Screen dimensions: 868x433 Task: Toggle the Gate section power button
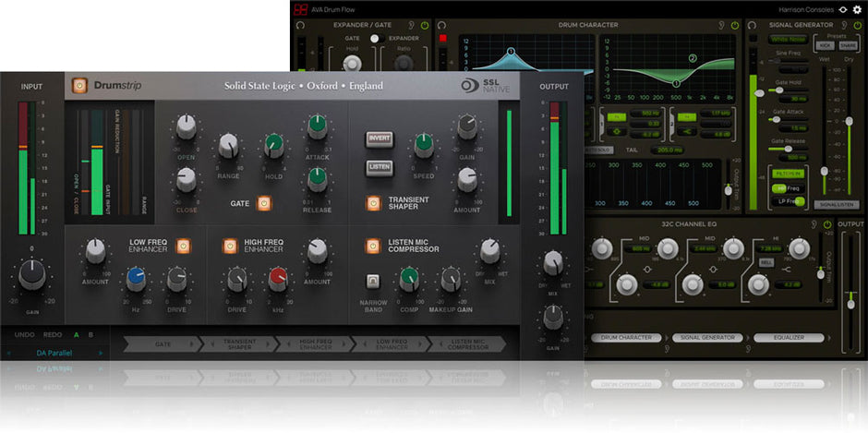tap(264, 203)
